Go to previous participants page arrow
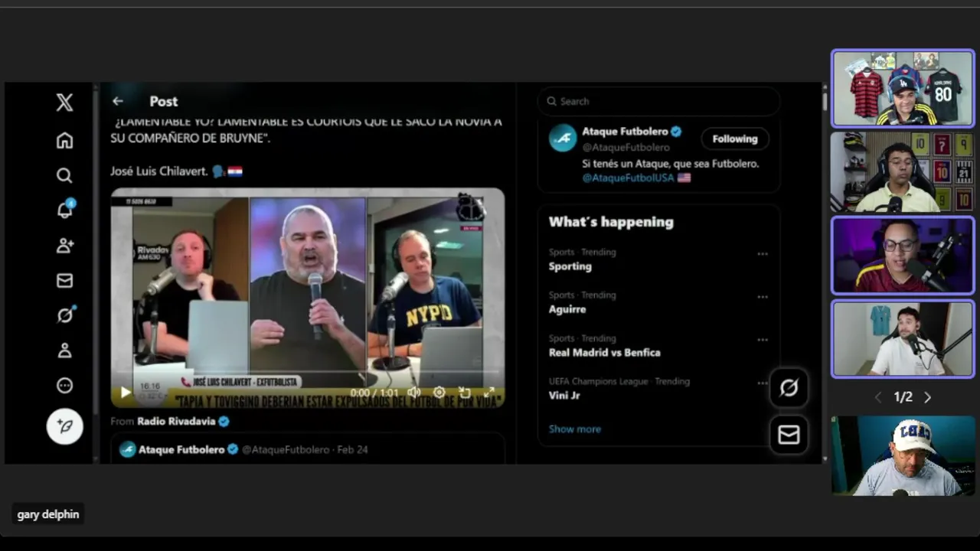Viewport: 980px width, 551px height. coord(878,397)
